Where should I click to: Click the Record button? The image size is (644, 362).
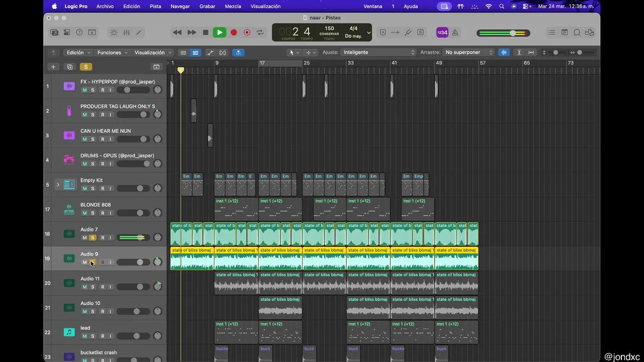(233, 32)
